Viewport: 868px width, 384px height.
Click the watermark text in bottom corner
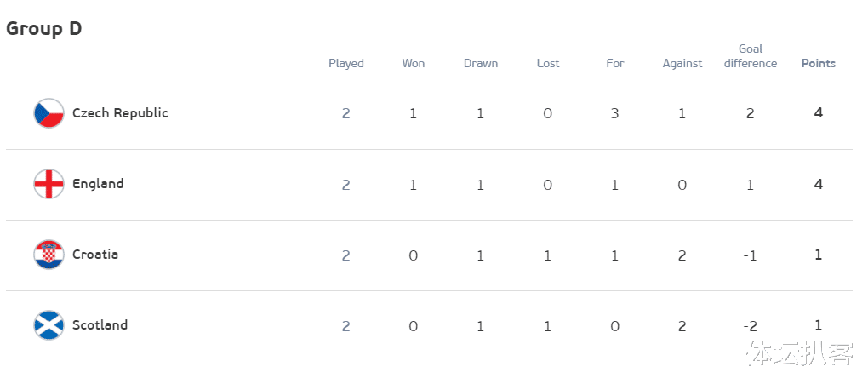(800, 354)
